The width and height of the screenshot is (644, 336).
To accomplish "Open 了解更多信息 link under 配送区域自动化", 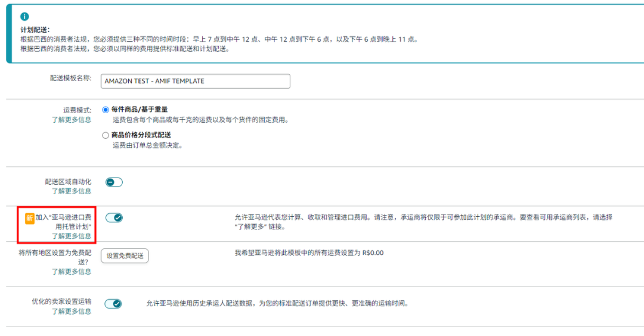I will click(x=71, y=191).
